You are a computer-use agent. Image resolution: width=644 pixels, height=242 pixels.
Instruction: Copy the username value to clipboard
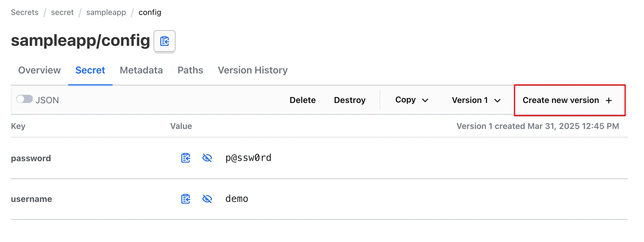(186, 199)
